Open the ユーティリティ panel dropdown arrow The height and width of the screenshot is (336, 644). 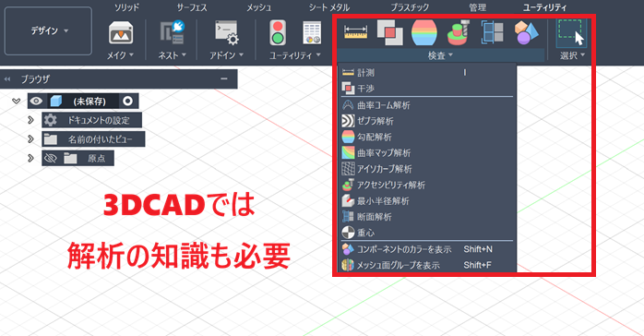[318, 54]
